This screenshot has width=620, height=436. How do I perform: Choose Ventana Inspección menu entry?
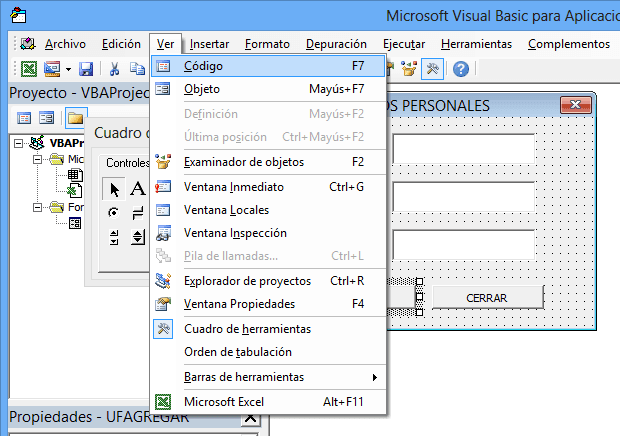coord(268,233)
